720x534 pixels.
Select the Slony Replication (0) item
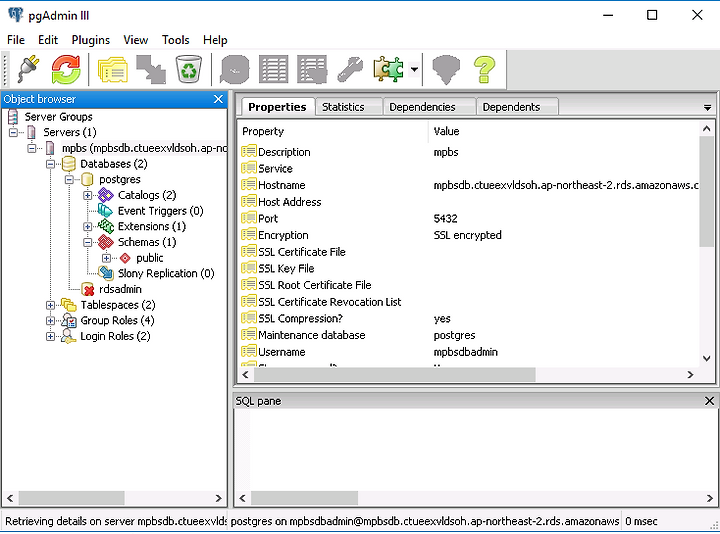(166, 273)
